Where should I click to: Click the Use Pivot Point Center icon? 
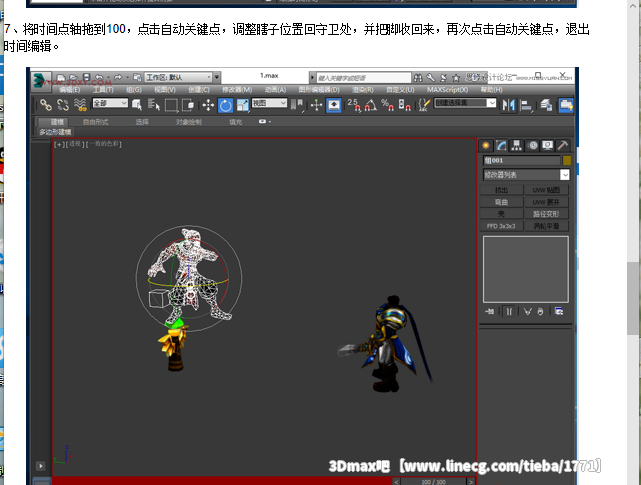coord(298,105)
